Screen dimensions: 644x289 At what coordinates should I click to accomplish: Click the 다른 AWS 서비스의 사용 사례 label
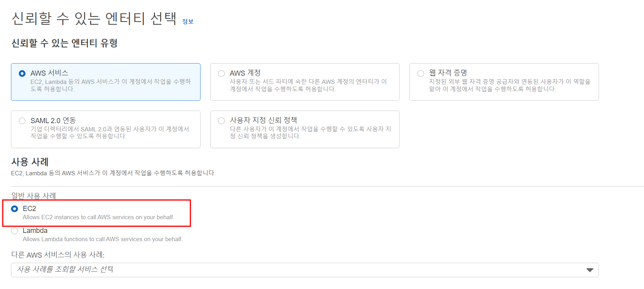pyautogui.click(x=58, y=255)
